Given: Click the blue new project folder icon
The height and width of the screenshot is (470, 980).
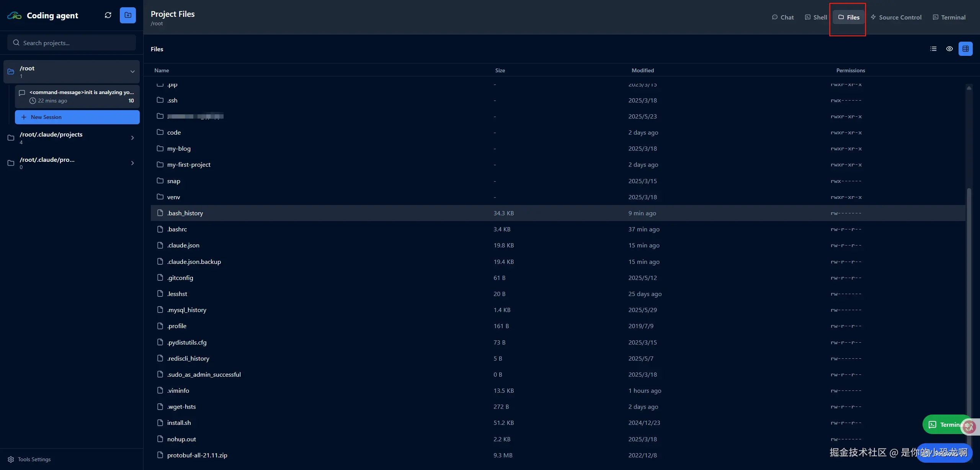Looking at the screenshot, I should [x=128, y=15].
